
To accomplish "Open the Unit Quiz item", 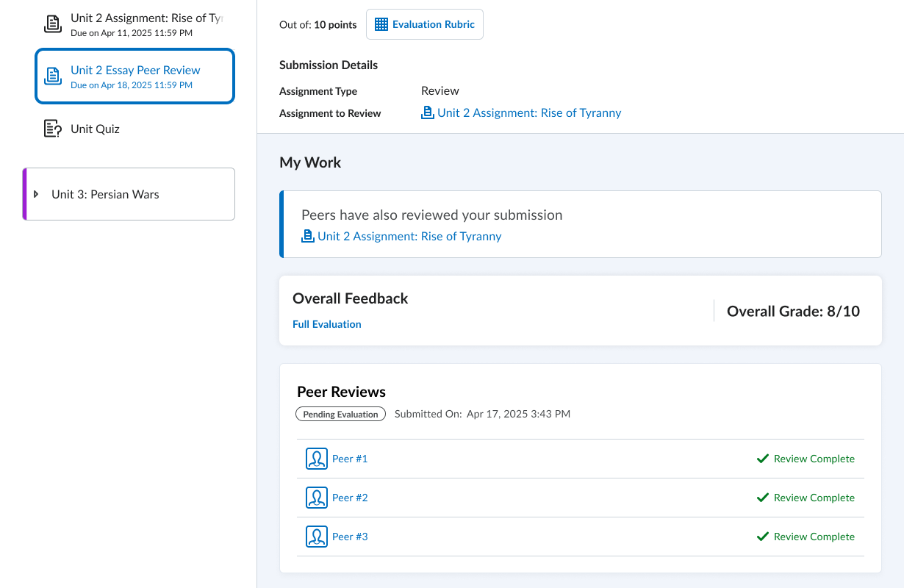I will [95, 129].
